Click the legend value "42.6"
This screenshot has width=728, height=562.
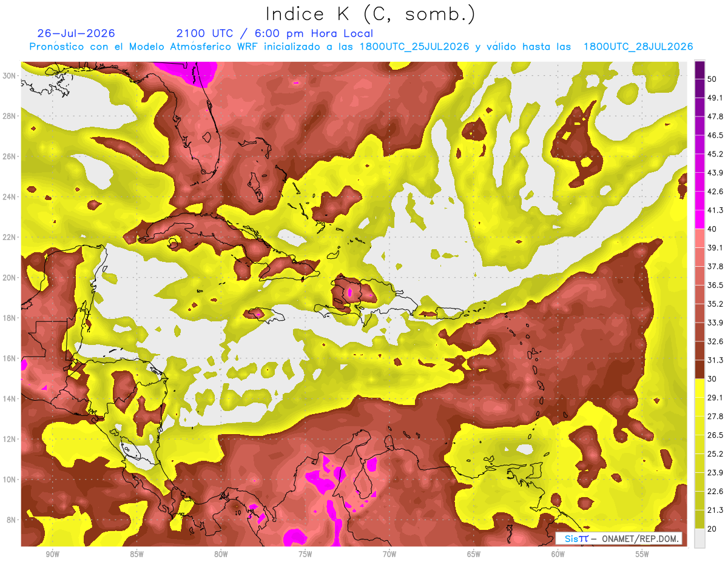tap(715, 191)
